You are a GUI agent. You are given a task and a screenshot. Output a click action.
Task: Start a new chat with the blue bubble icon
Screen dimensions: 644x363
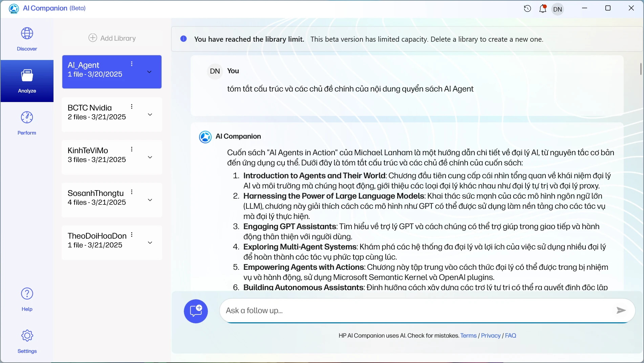pyautogui.click(x=196, y=311)
